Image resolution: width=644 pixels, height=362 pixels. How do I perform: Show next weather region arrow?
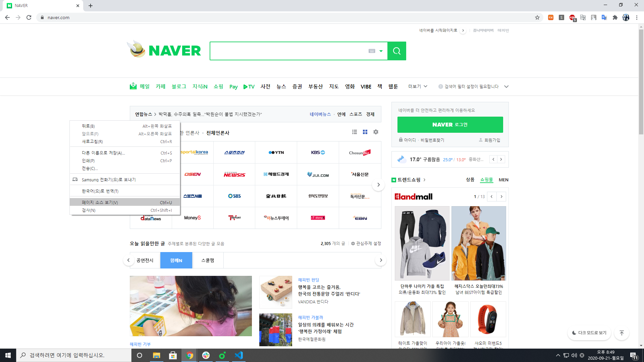(501, 159)
